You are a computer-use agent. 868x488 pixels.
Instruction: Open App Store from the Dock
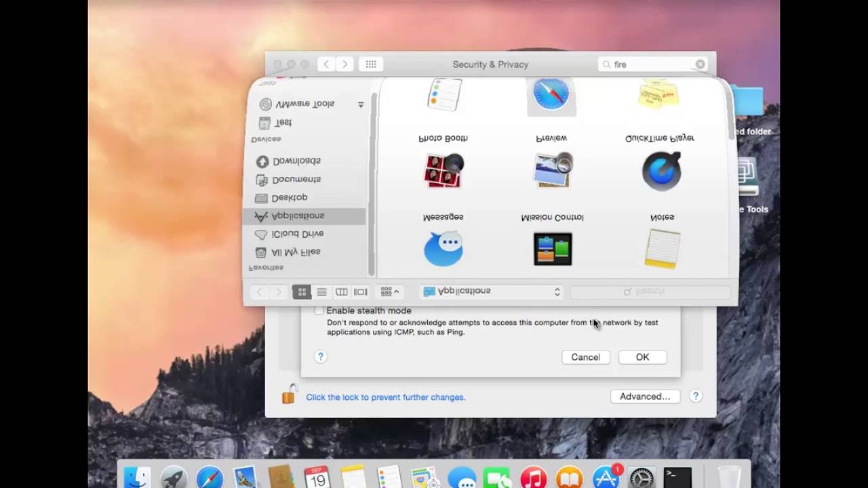pos(606,479)
